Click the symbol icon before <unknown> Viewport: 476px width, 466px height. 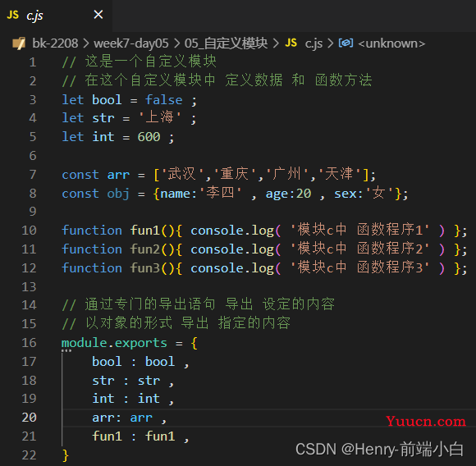click(x=346, y=43)
